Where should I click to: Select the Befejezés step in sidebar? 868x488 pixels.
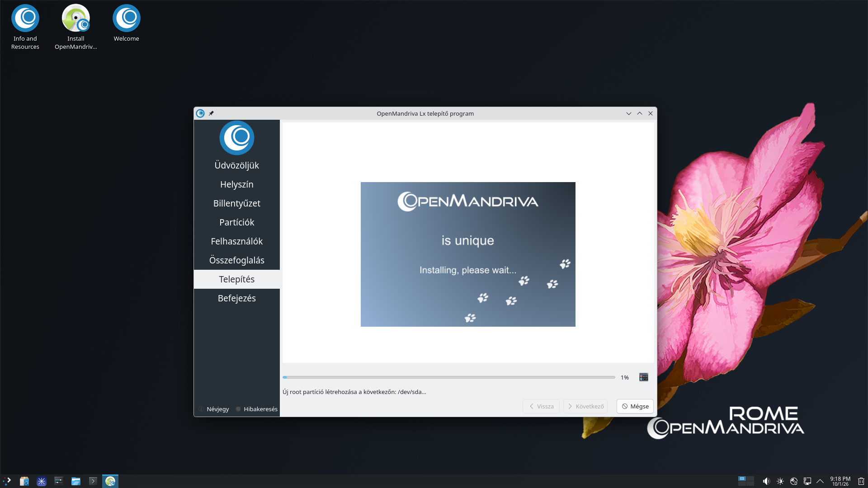237,298
